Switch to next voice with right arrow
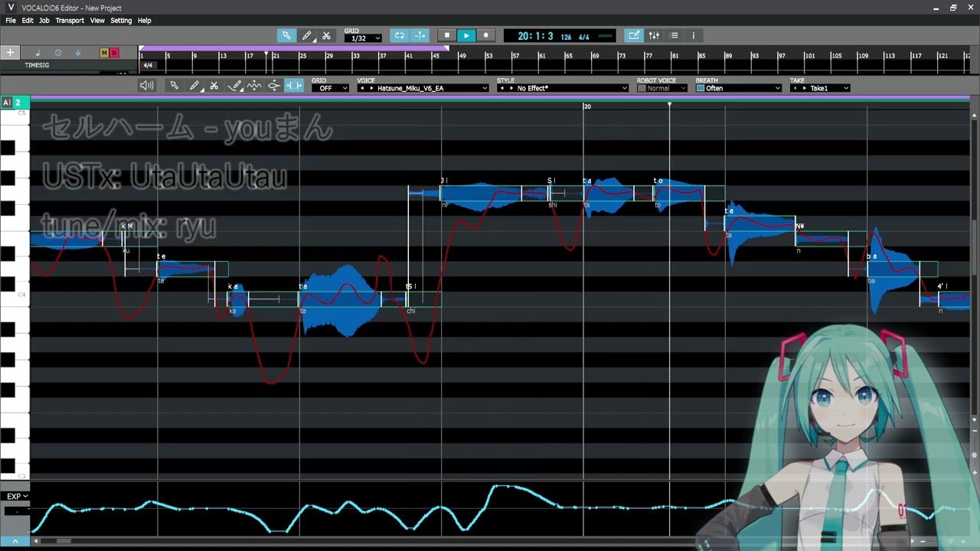The width and height of the screenshot is (980, 551). point(371,88)
